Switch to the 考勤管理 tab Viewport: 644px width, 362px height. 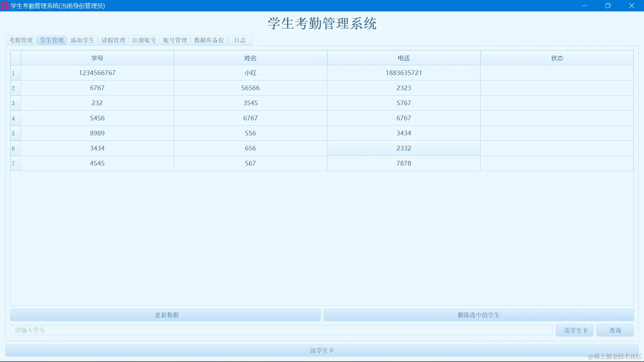(21, 40)
